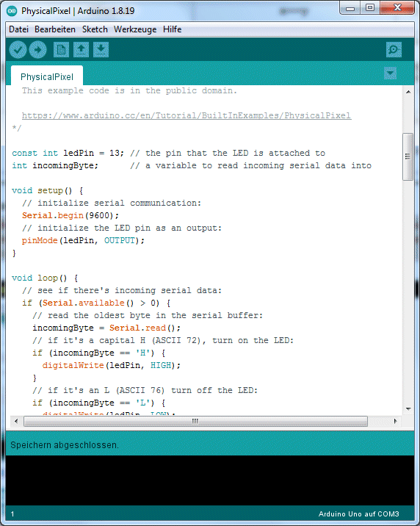Click 'if (Serial.available() > 0) {' line
This screenshot has height=526, width=420.
click(96, 303)
